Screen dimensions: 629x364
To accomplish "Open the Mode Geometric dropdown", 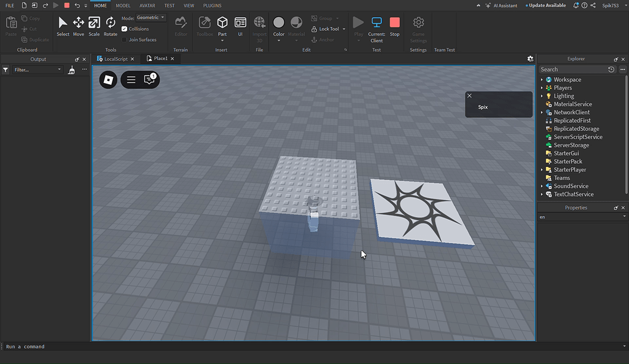I will [x=150, y=18].
